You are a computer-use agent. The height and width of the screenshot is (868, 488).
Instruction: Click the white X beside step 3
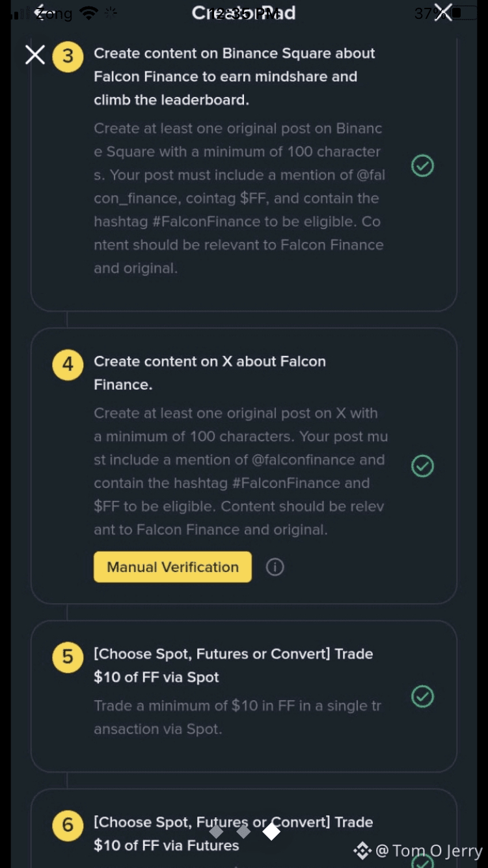35,55
